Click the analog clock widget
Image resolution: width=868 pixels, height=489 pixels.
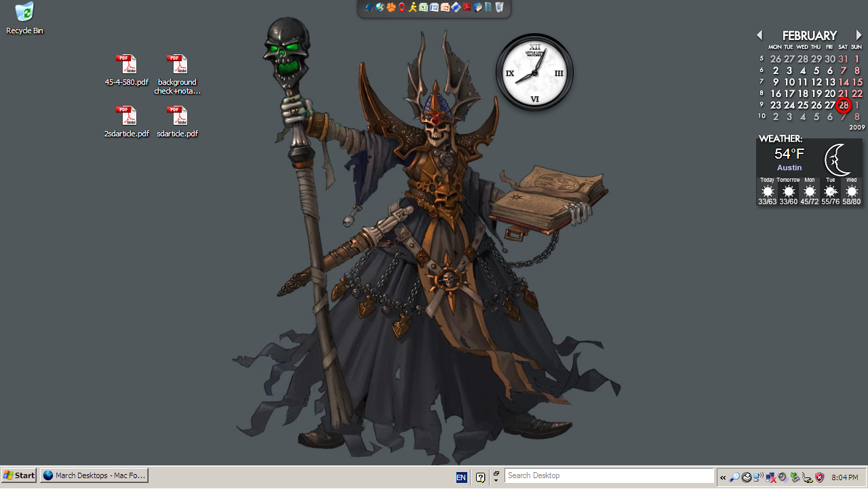pos(534,73)
